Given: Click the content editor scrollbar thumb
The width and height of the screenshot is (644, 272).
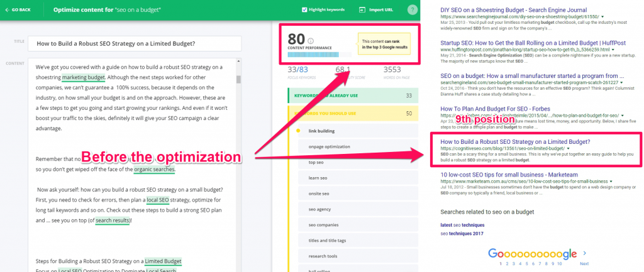Looking at the screenshot, I should (x=238, y=80).
